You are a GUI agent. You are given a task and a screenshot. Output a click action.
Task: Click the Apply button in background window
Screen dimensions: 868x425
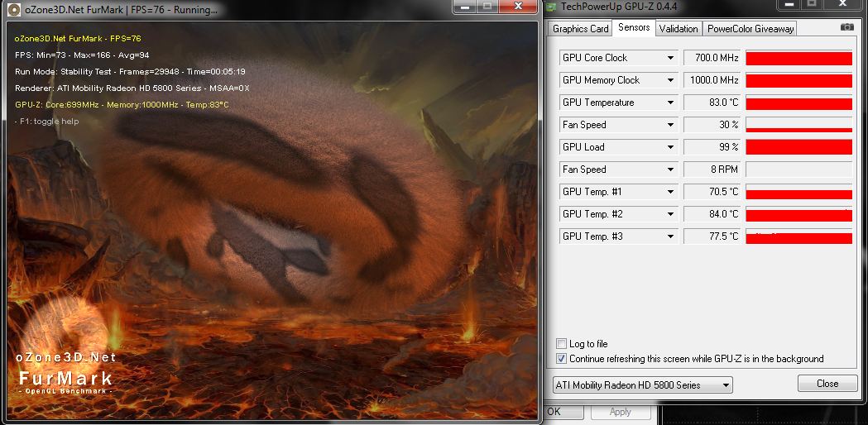(620, 412)
